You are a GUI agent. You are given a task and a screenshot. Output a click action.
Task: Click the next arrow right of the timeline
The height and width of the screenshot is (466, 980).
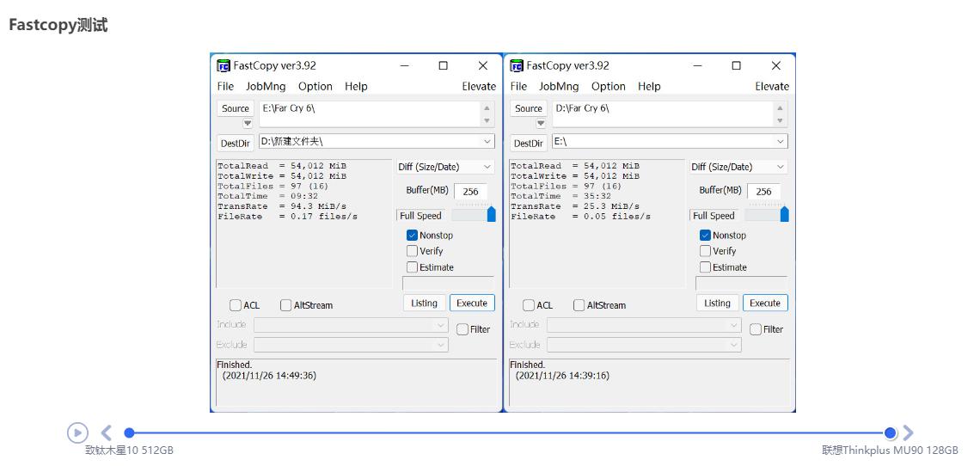908,433
